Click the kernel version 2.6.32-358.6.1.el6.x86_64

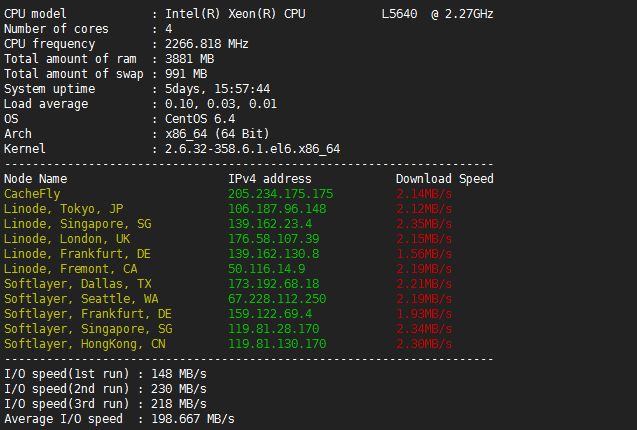252,149
